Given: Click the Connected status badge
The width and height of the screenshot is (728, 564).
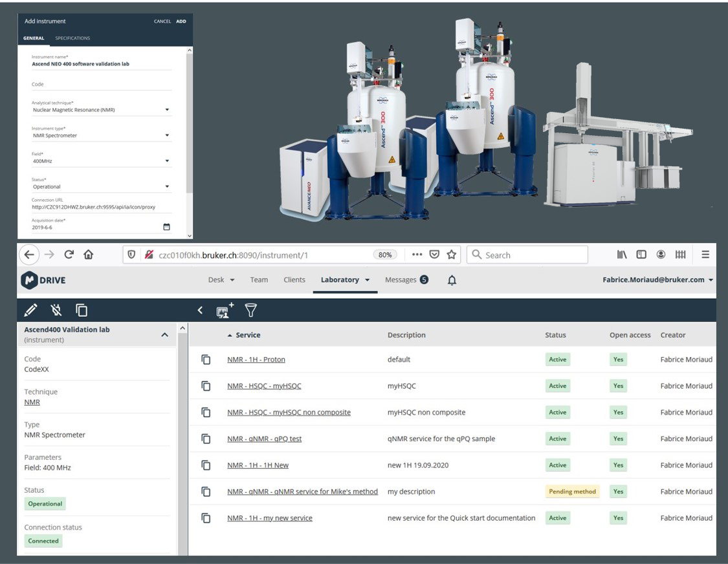Looking at the screenshot, I should [43, 541].
